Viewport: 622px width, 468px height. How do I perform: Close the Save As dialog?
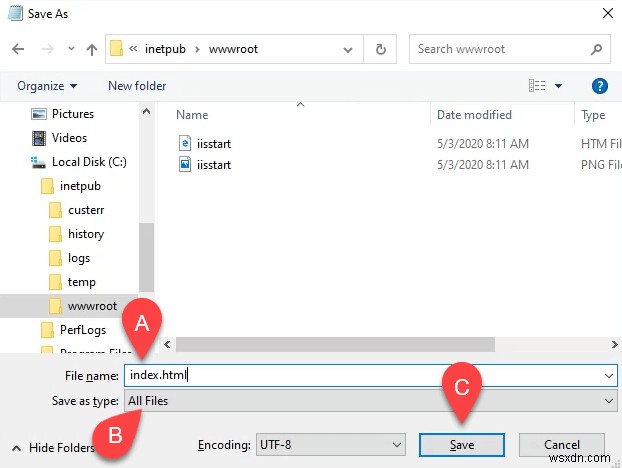[x=608, y=13]
